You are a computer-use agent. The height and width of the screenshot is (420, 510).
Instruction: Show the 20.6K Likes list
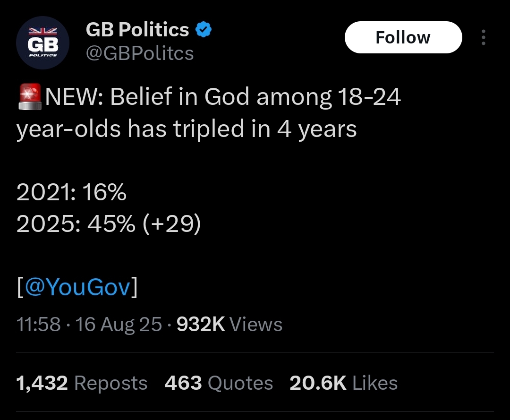[x=343, y=383]
